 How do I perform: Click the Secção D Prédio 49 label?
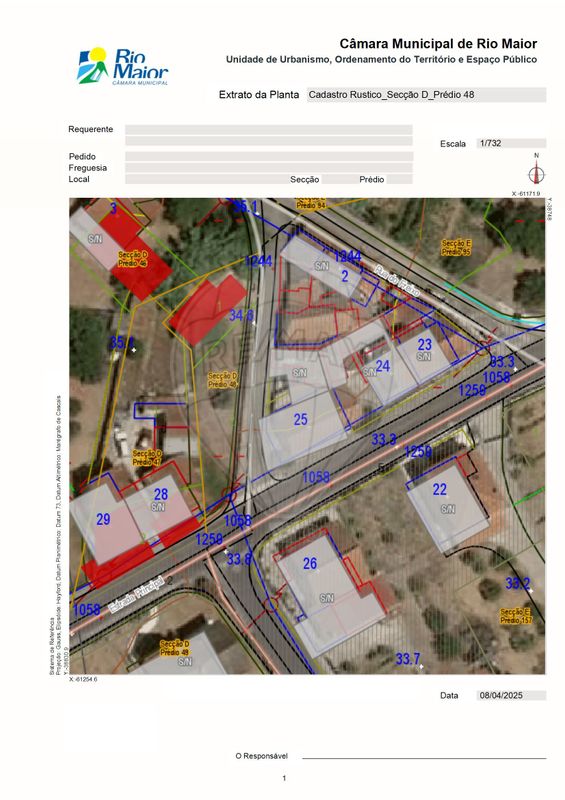tap(175, 648)
